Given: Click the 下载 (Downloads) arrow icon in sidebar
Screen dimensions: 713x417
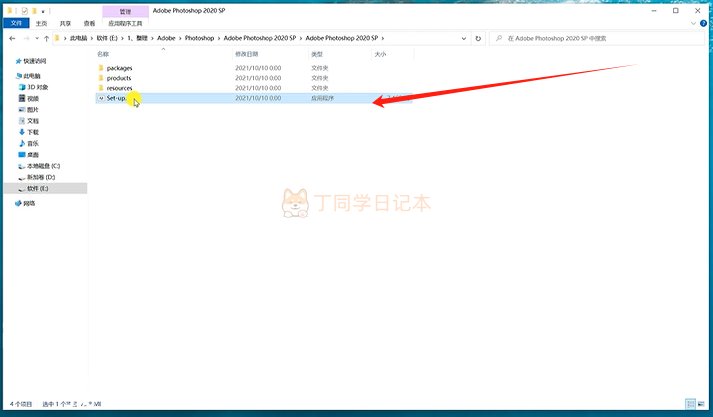Looking at the screenshot, I should [22, 132].
